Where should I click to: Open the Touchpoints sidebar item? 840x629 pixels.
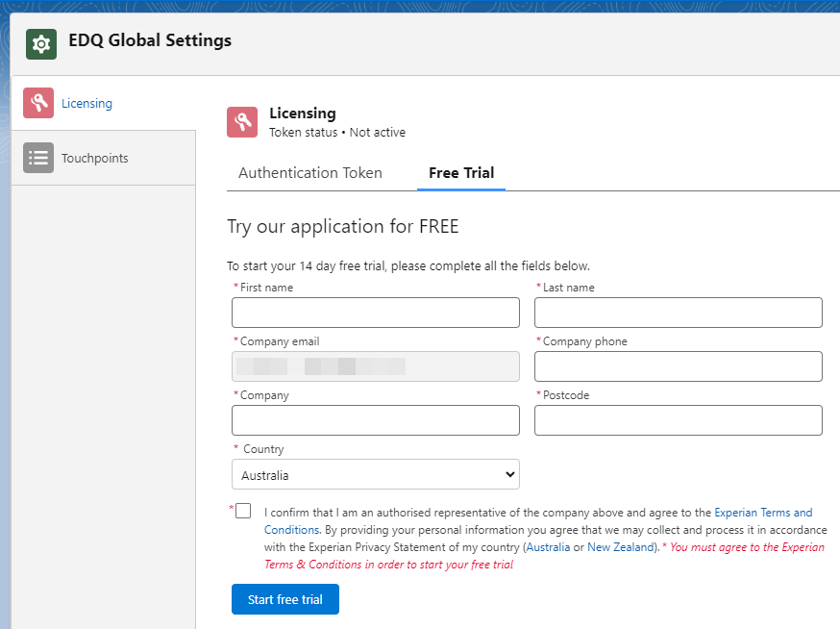click(x=104, y=158)
